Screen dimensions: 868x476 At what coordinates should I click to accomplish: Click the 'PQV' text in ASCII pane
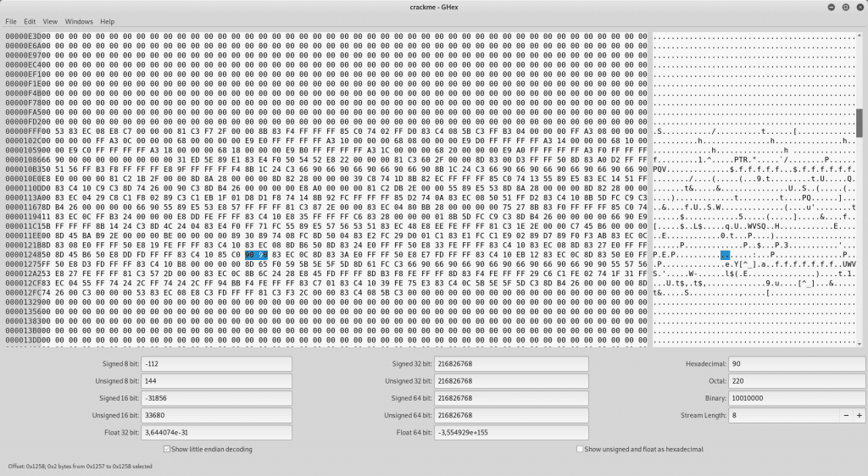click(x=659, y=169)
